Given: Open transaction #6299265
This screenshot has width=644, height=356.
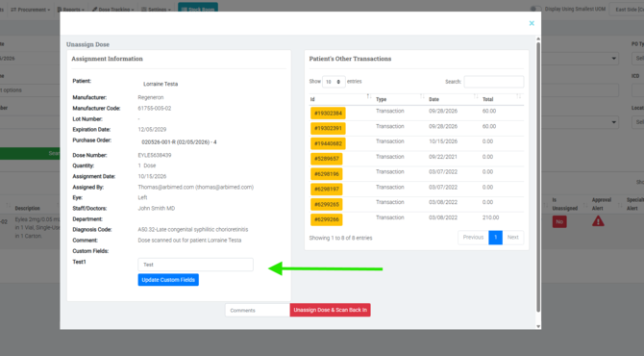Looking at the screenshot, I should tap(327, 204).
